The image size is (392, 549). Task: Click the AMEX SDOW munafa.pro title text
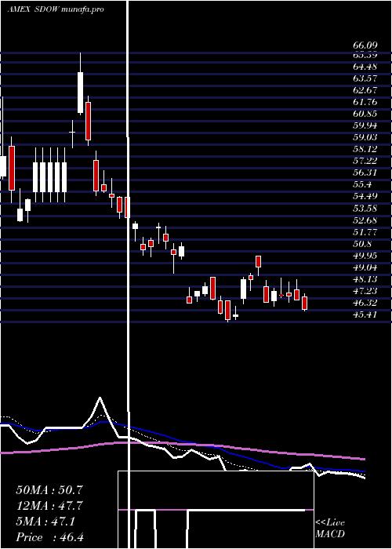point(56,9)
